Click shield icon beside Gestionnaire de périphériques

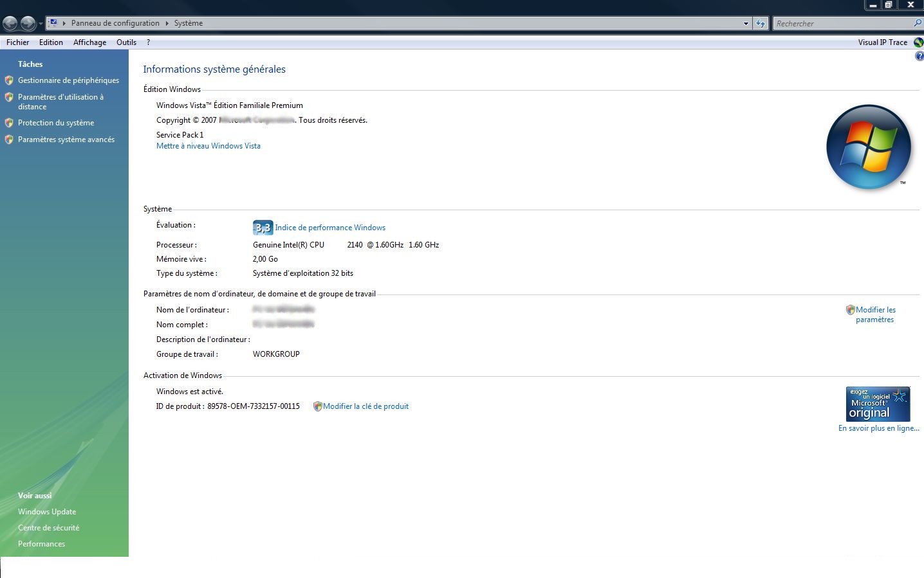[9, 80]
